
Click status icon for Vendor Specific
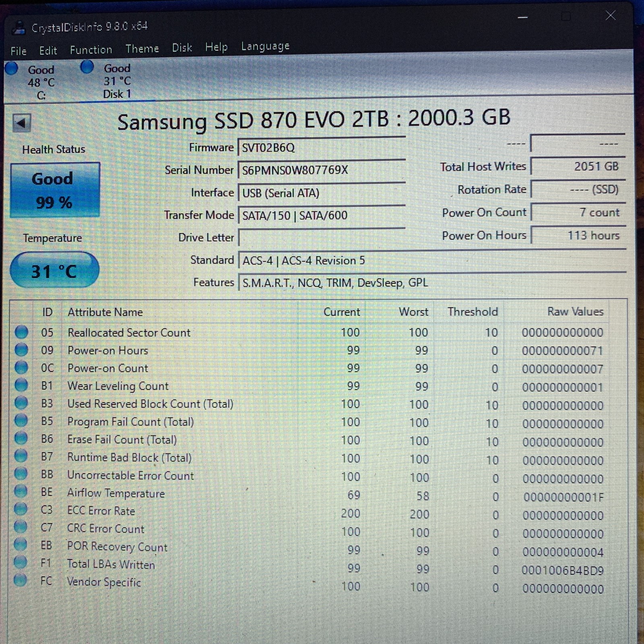20,580
